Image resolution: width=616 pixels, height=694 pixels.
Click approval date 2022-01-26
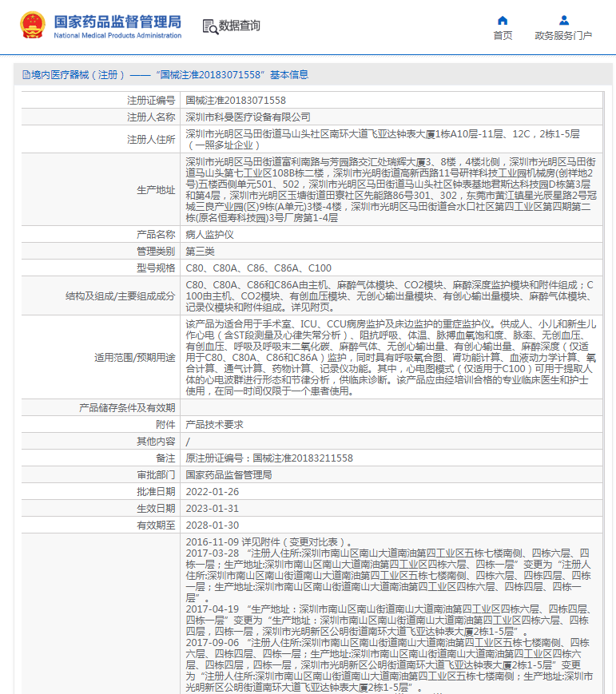[x=212, y=492]
